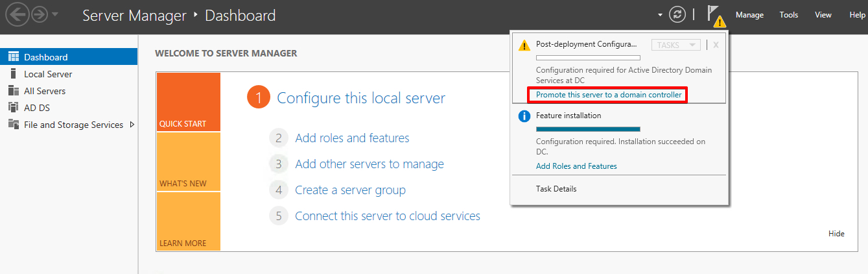Click the Local Server icon
The image size is (868, 274).
pos(13,74)
